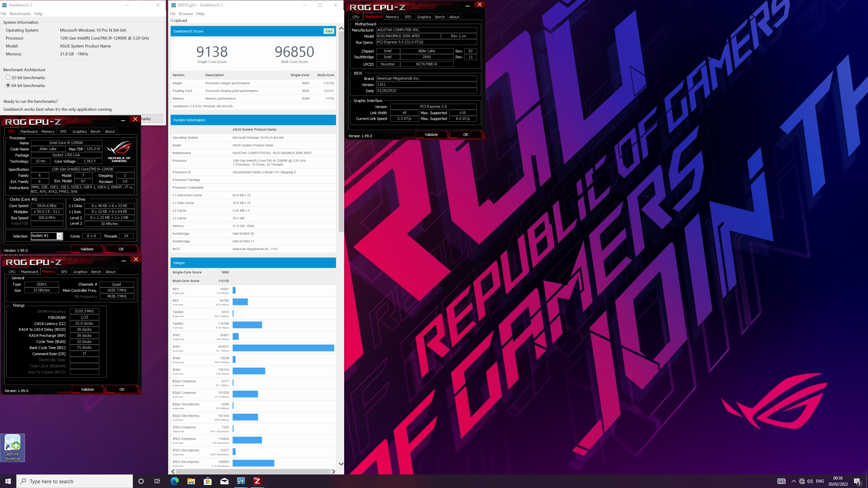Screen dimensions: 868x488
Task: Open Capture - Shortcut desktop icon
Action: pos(13,448)
